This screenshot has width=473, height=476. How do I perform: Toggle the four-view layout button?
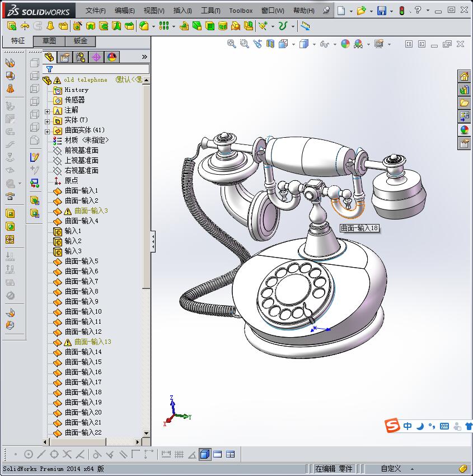231,455
